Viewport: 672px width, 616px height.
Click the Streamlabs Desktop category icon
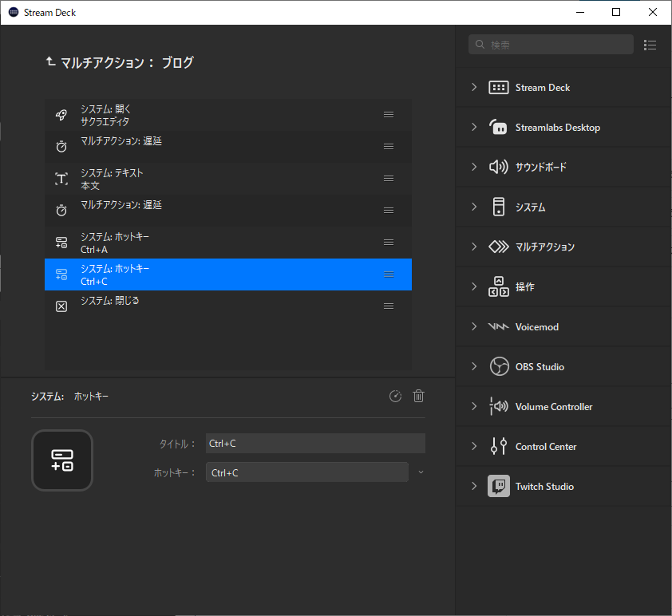[x=499, y=127]
